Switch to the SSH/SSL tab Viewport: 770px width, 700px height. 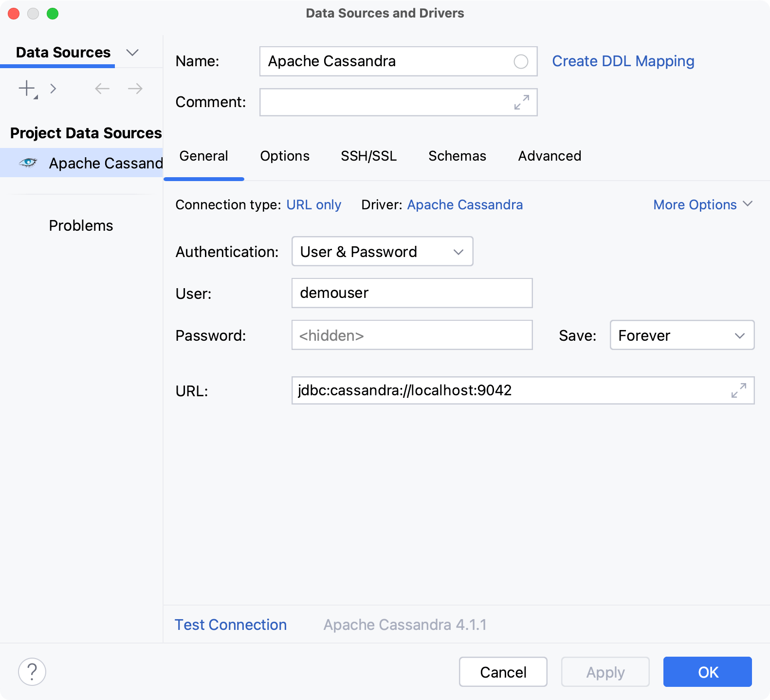[x=368, y=156]
